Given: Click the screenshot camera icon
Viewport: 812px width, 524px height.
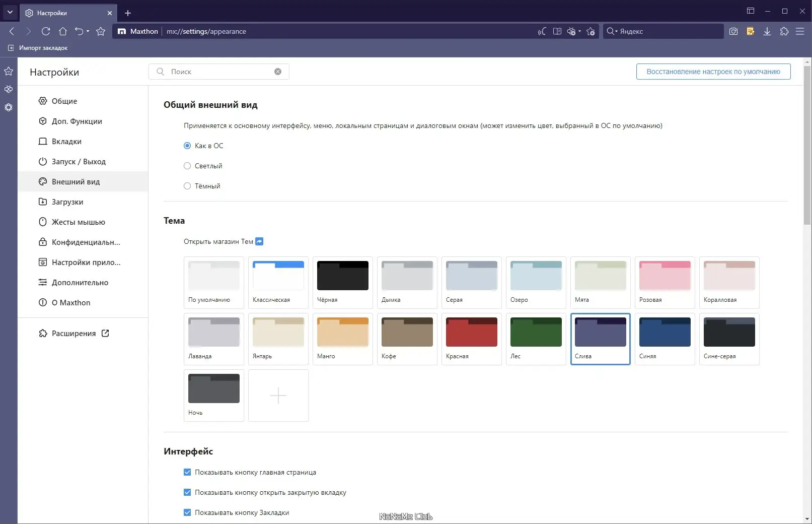Looking at the screenshot, I should coord(733,31).
